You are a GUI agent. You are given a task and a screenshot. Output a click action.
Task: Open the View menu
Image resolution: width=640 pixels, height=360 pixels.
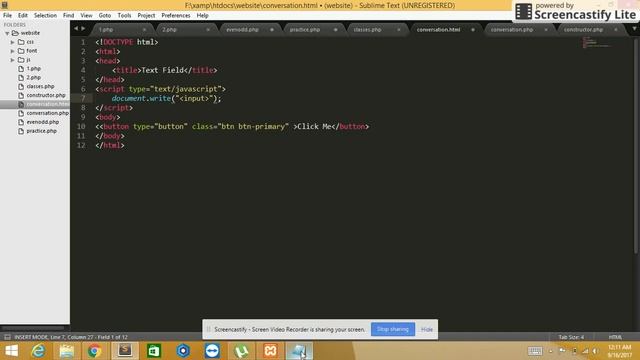point(86,16)
